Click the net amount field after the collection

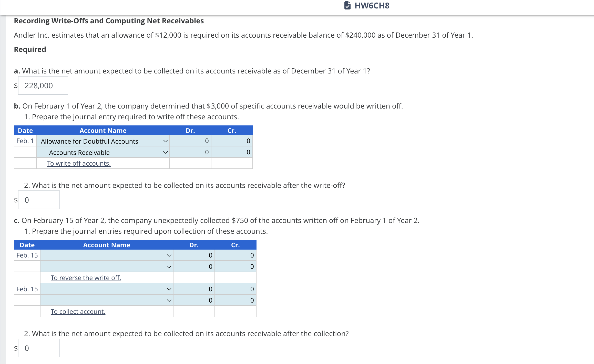(x=38, y=348)
